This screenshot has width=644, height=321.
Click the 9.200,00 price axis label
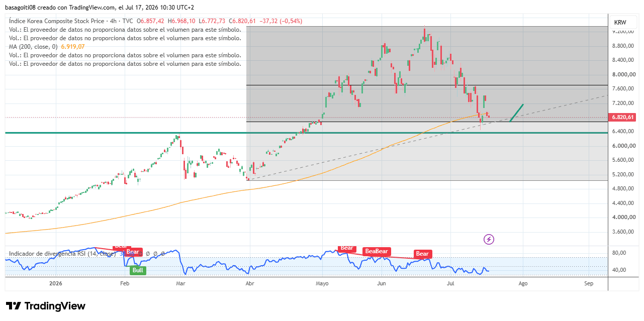click(623, 31)
